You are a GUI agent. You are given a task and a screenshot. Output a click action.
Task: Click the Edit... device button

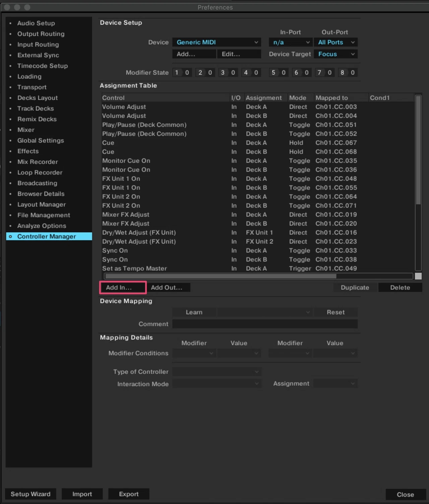pos(239,54)
